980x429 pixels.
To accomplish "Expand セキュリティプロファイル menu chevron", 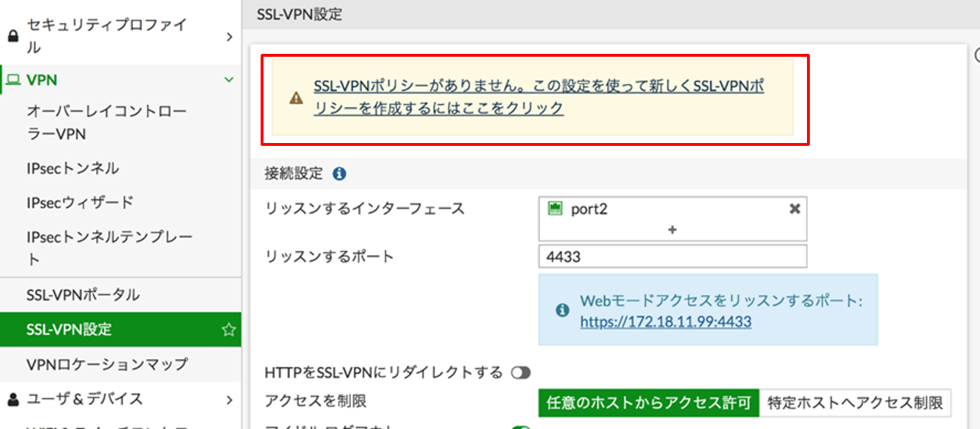I will click(x=229, y=37).
